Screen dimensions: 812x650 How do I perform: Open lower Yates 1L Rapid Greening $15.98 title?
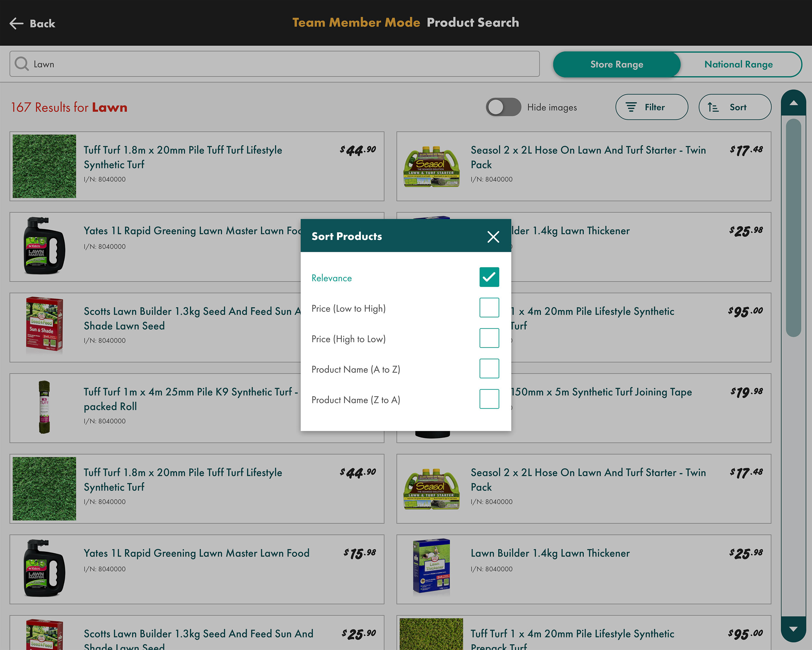pyautogui.click(x=196, y=553)
